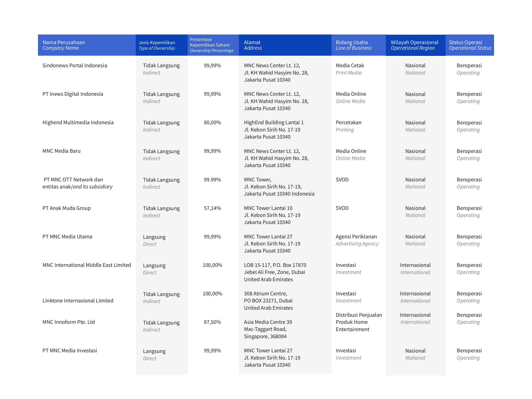This screenshot has width=532, height=399.
Task: Select Jebel Ali Free, Zone, Dubai line
Action: point(274,272)
